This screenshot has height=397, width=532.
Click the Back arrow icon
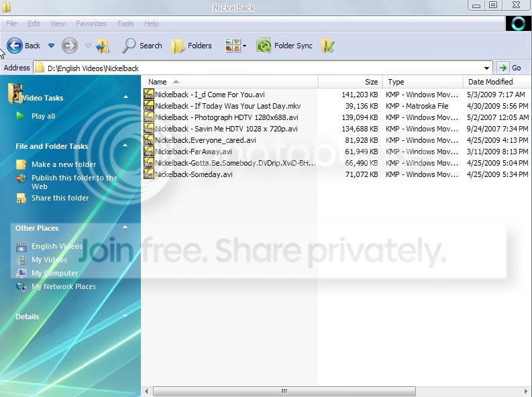tap(15, 46)
